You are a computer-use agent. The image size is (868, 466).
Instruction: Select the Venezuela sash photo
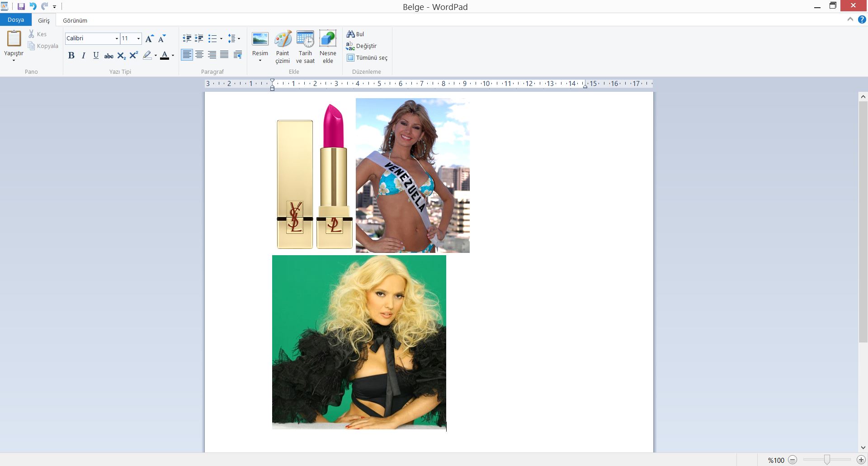(x=413, y=176)
